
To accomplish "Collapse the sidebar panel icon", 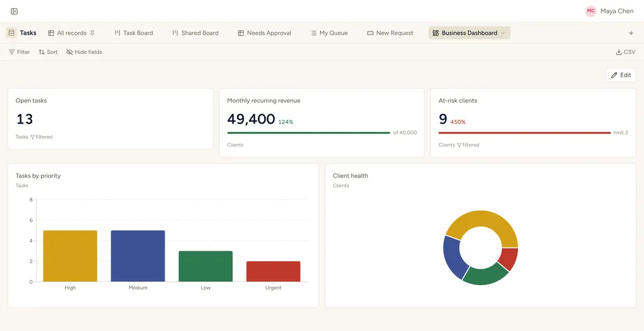I will pos(14,11).
